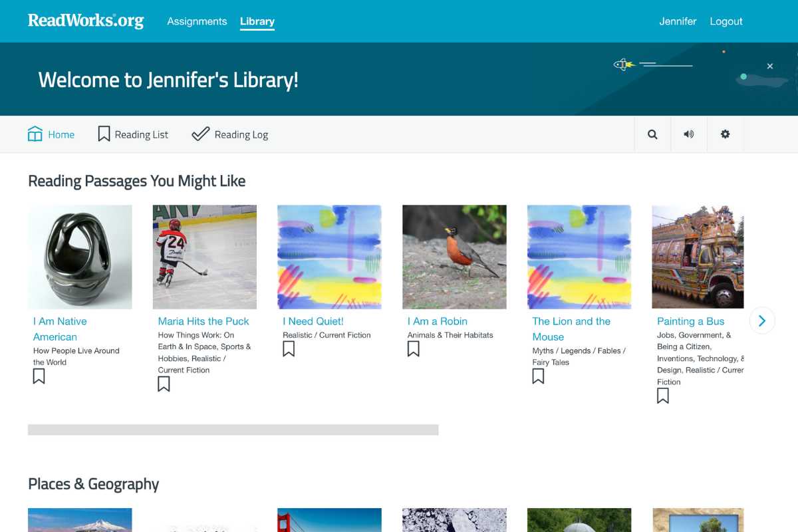
Task: Click the horizontal carousel scrollbar
Action: [233, 430]
